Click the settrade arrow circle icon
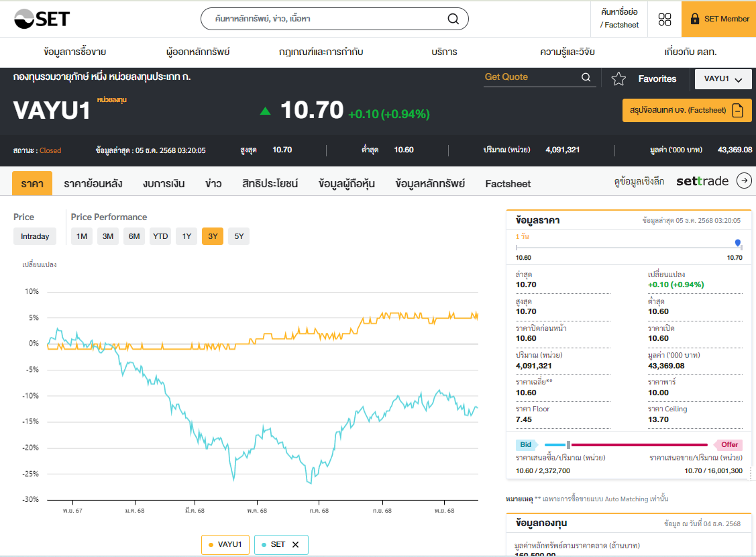 click(x=744, y=181)
